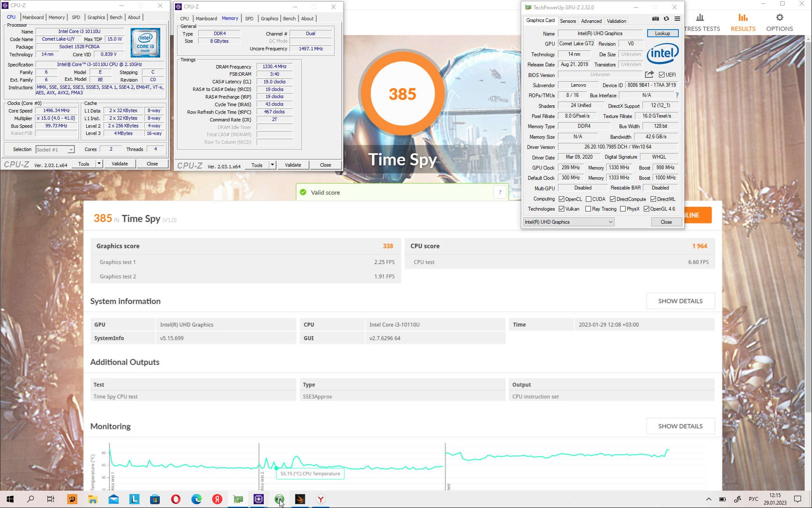The image size is (812, 508).
Task: Launch Opera browser from the taskbar
Action: click(175, 499)
